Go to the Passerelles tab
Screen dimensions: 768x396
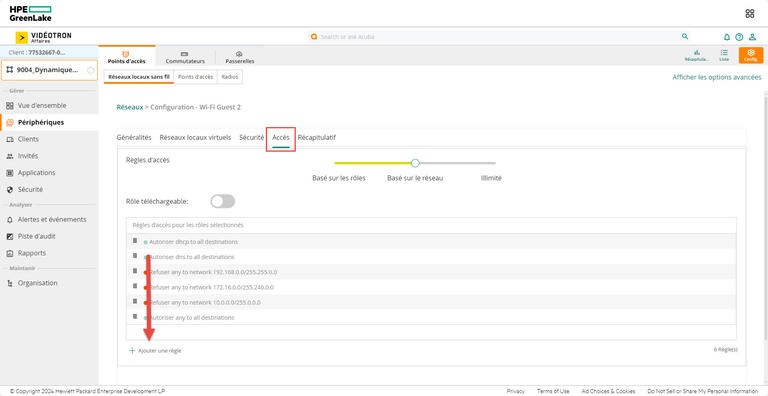[x=240, y=57]
